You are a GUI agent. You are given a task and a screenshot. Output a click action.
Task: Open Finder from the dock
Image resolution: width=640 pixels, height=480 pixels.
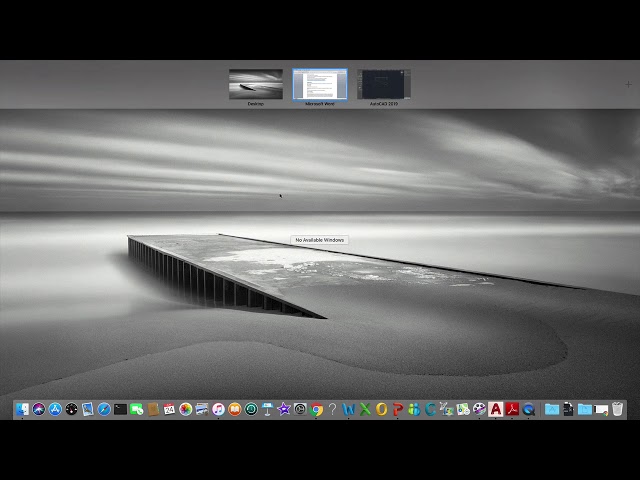pyautogui.click(x=22, y=409)
